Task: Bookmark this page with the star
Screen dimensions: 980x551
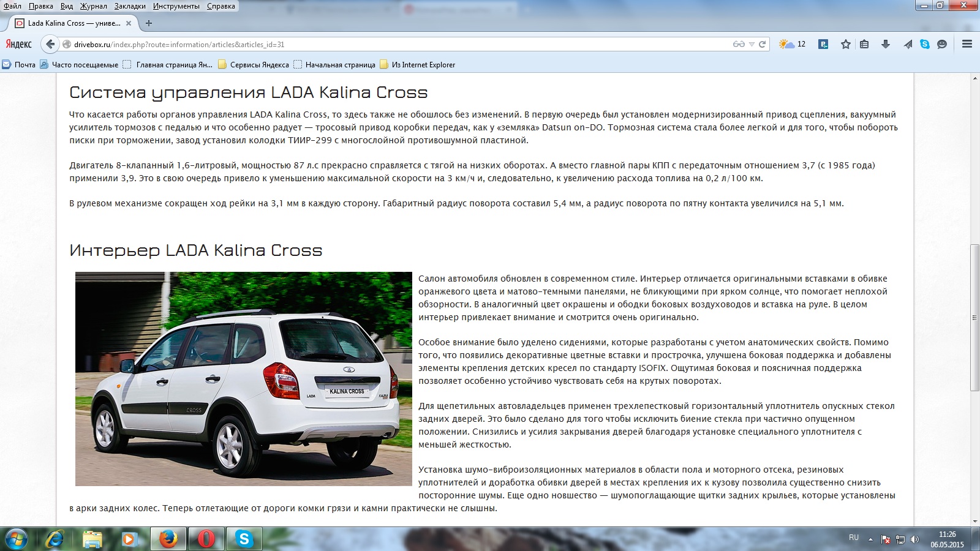Action: click(846, 44)
